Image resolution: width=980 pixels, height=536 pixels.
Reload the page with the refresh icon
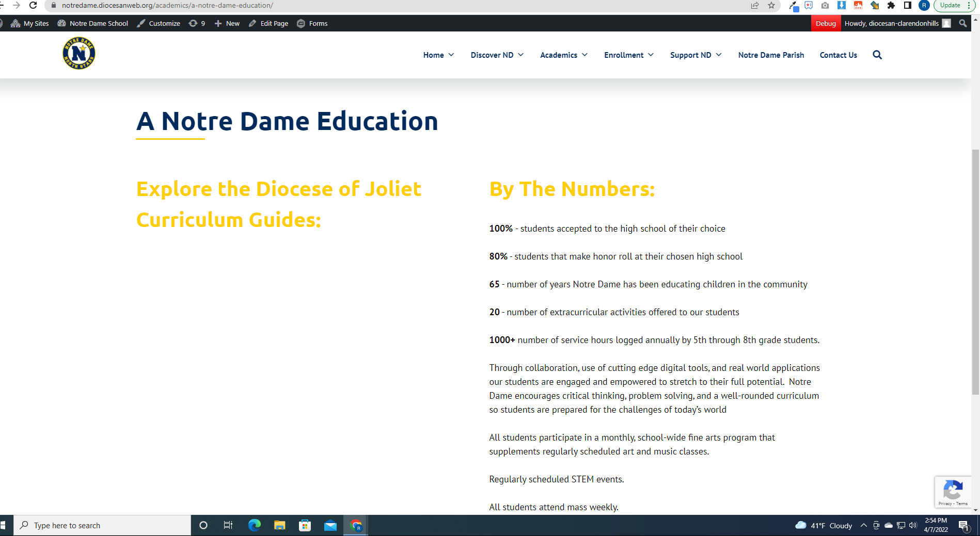(33, 6)
